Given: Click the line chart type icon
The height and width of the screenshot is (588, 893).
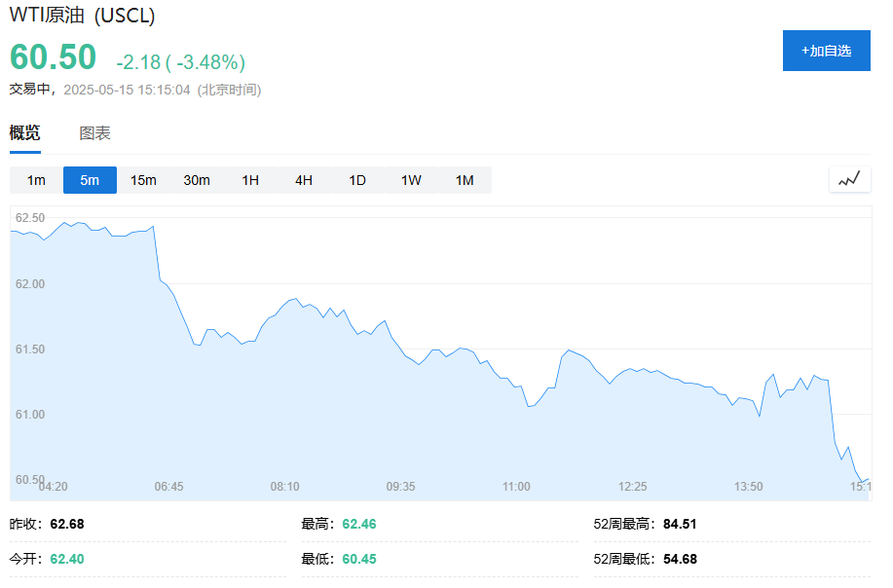Looking at the screenshot, I should pos(849,179).
